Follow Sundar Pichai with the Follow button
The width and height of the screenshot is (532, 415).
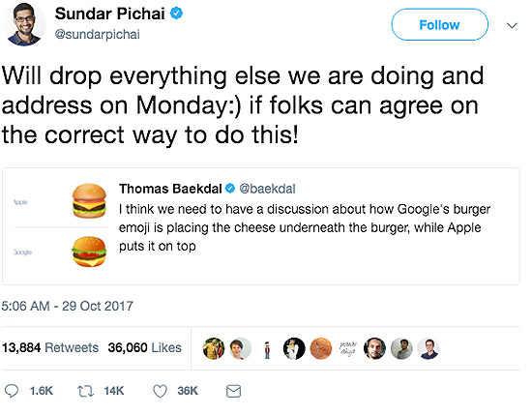(x=440, y=24)
